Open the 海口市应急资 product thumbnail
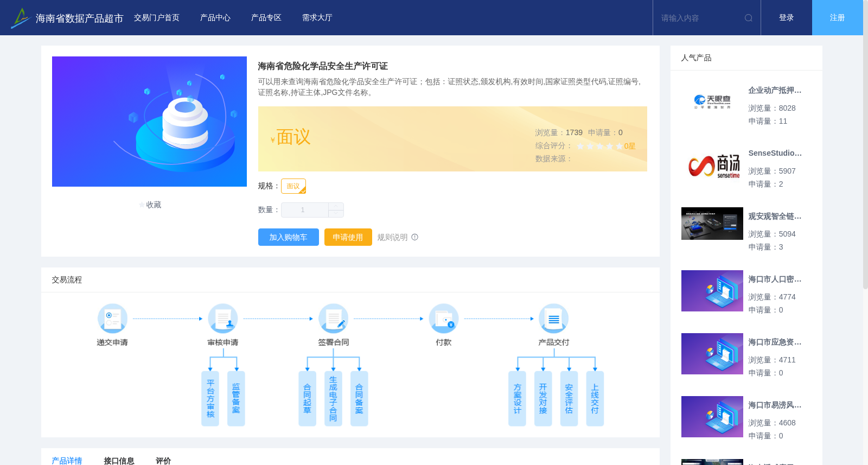The height and width of the screenshot is (465, 868). (x=712, y=354)
